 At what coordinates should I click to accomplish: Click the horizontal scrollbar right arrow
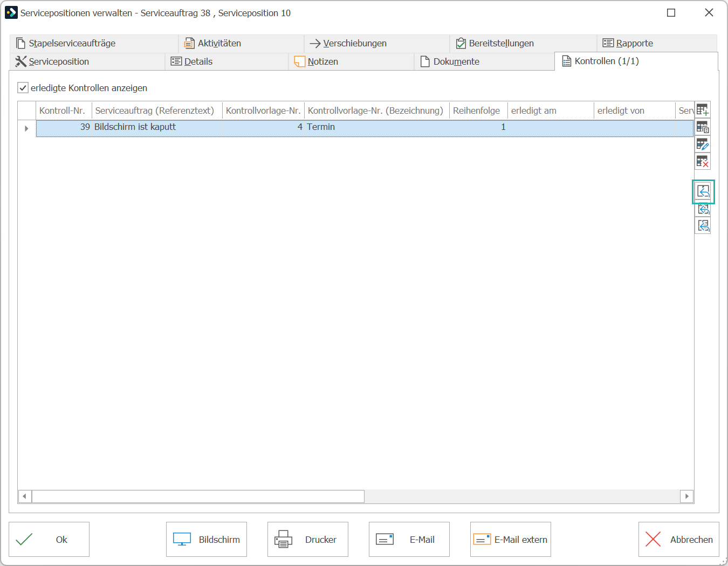click(686, 496)
